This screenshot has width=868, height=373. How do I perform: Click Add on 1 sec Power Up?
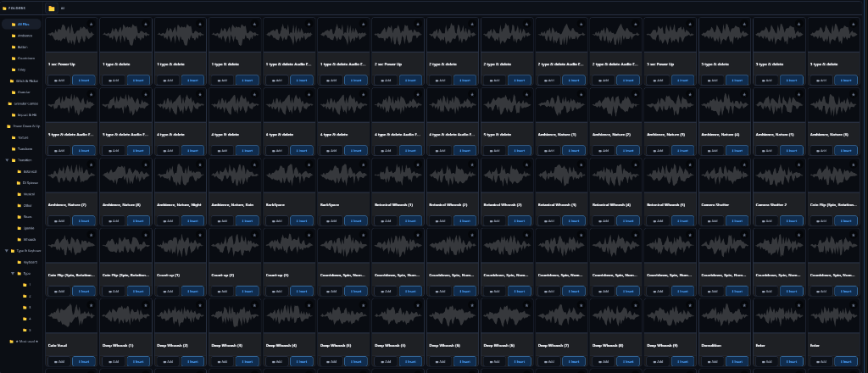point(59,81)
